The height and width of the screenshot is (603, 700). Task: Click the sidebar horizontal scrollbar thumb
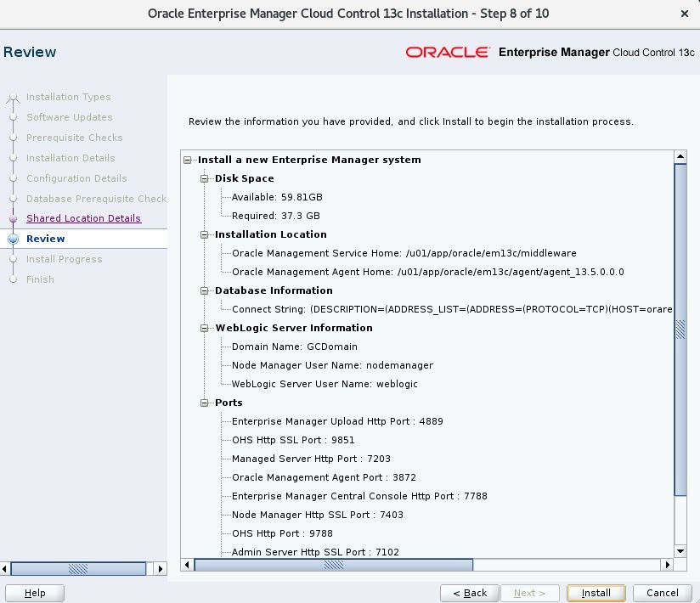(x=78, y=569)
